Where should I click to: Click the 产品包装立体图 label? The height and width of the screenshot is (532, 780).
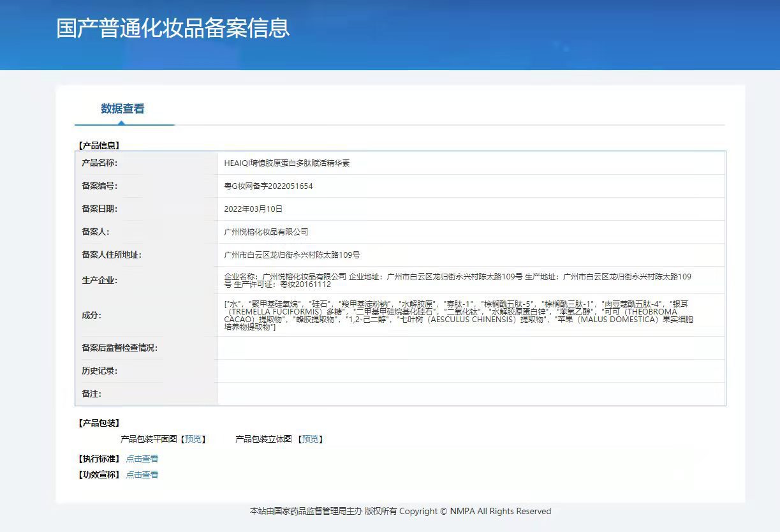263,439
